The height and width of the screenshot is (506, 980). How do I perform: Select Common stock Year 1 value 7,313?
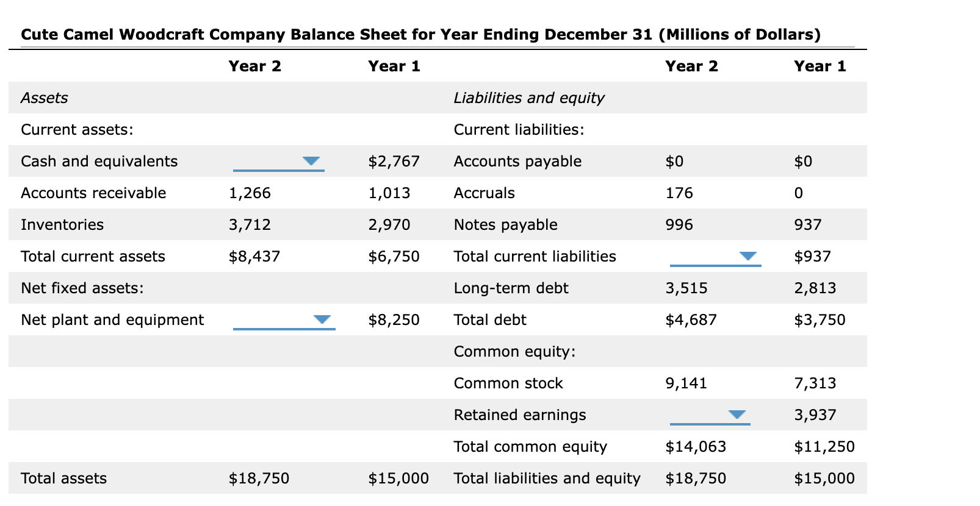coord(815,383)
